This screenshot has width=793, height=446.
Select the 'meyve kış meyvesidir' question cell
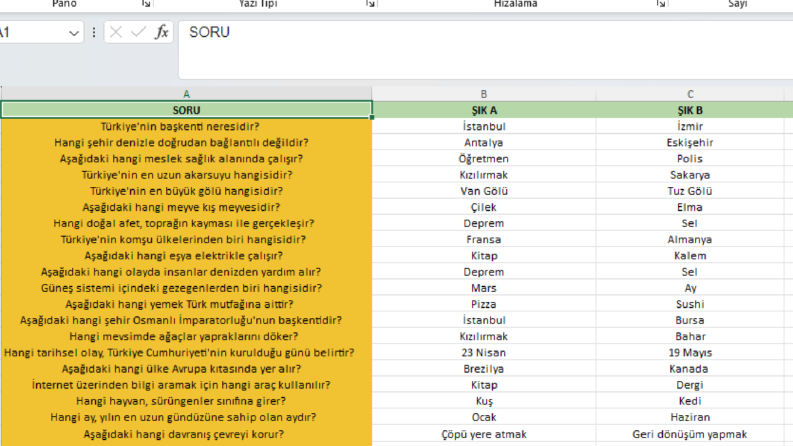[187, 207]
